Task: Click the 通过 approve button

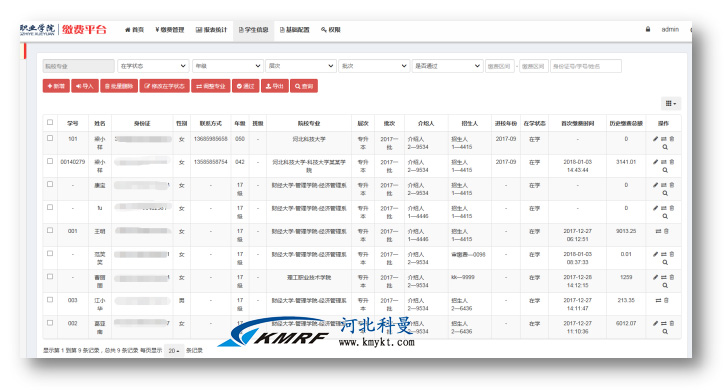Action: (x=246, y=86)
